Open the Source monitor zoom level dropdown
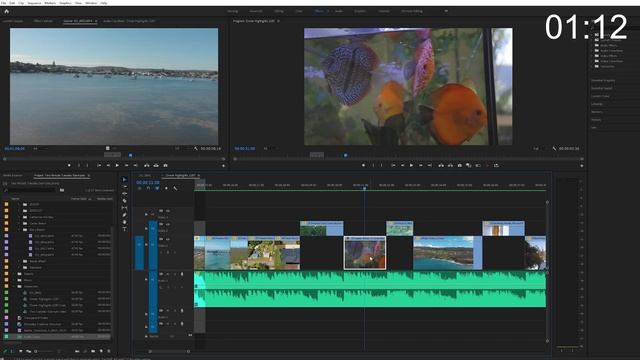640x360 pixels. pos(40,149)
